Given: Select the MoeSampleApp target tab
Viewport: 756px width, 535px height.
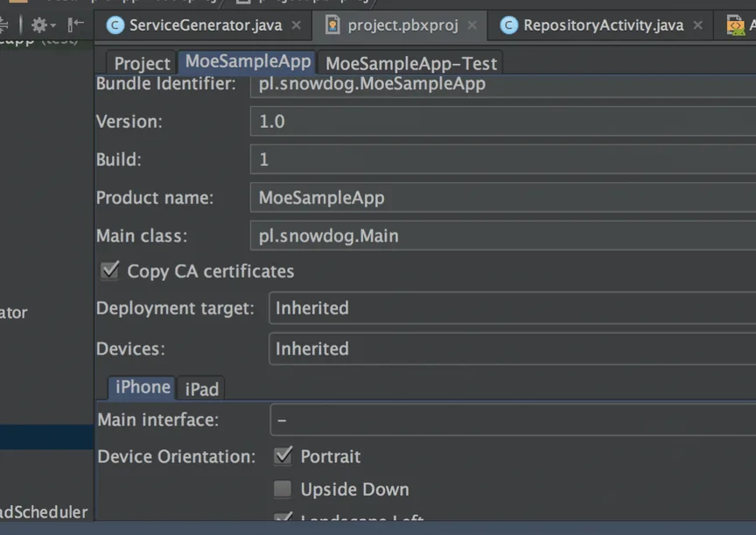Looking at the screenshot, I should tap(248, 62).
